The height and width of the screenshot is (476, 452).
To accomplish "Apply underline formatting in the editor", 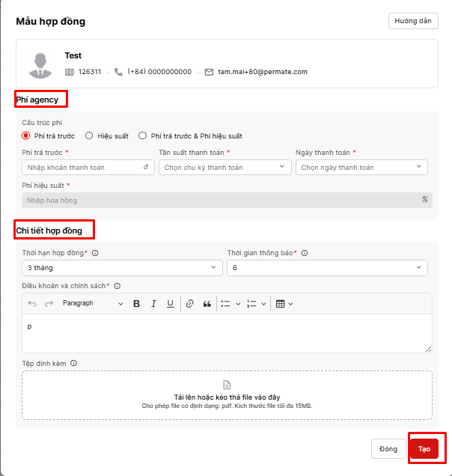I will pyautogui.click(x=171, y=304).
